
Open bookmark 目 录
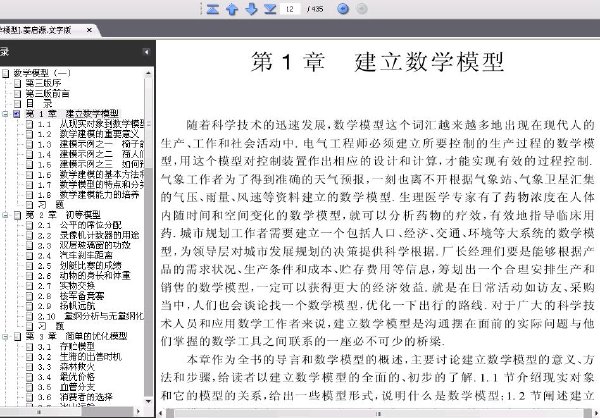coord(39,104)
